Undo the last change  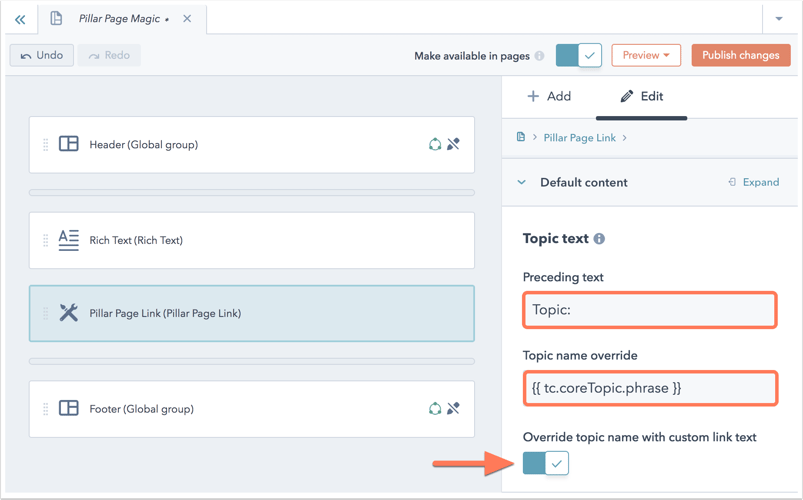tap(41, 55)
